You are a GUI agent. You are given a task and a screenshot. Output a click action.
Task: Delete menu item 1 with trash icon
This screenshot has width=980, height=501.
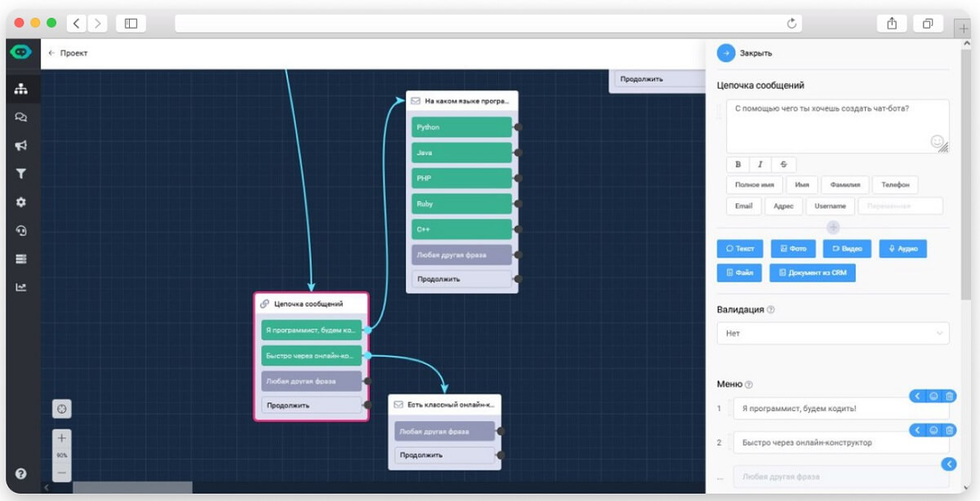949,396
